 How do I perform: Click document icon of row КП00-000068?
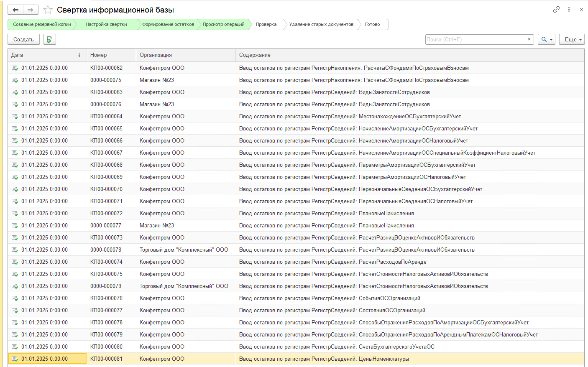pos(15,165)
